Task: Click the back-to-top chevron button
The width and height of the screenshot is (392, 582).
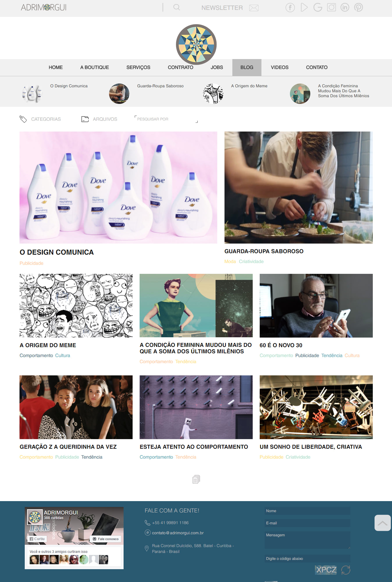Action: (x=383, y=523)
